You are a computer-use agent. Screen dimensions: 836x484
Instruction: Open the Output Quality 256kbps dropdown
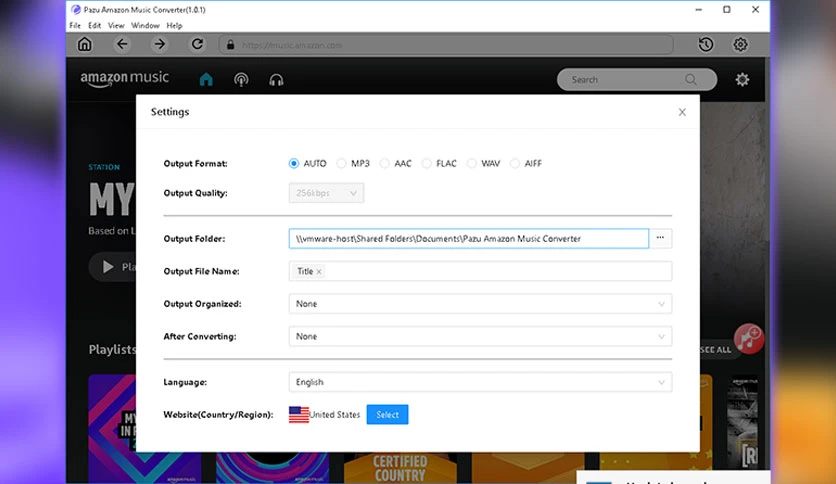(326, 193)
